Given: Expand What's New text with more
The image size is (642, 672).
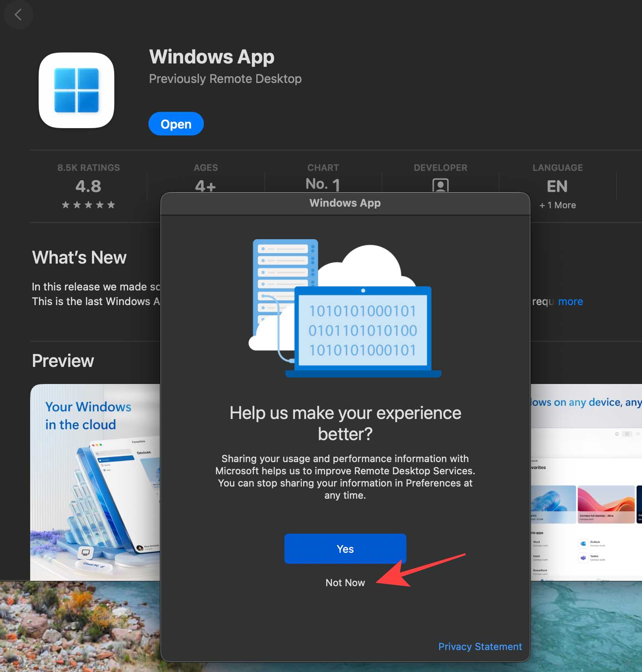Looking at the screenshot, I should pos(570,301).
